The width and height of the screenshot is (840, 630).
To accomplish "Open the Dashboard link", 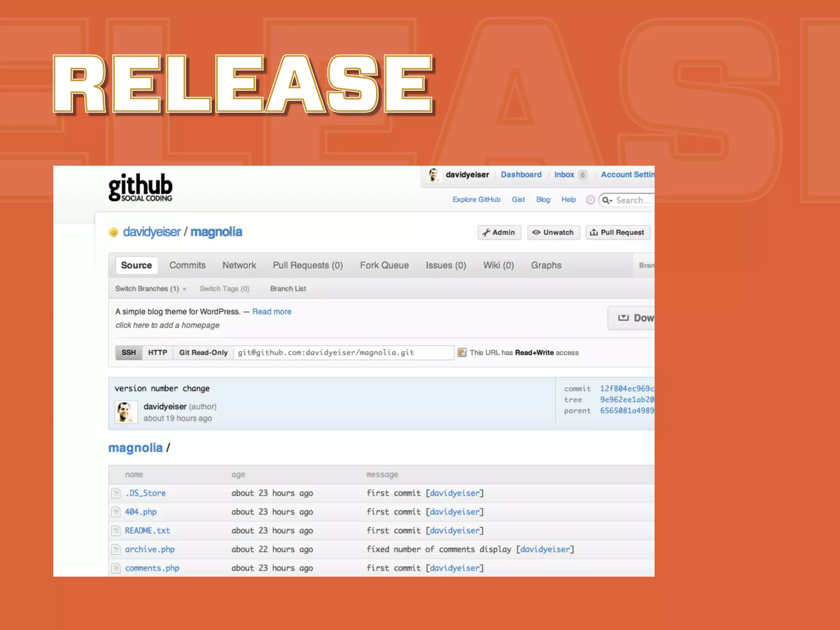I will pyautogui.click(x=521, y=175).
